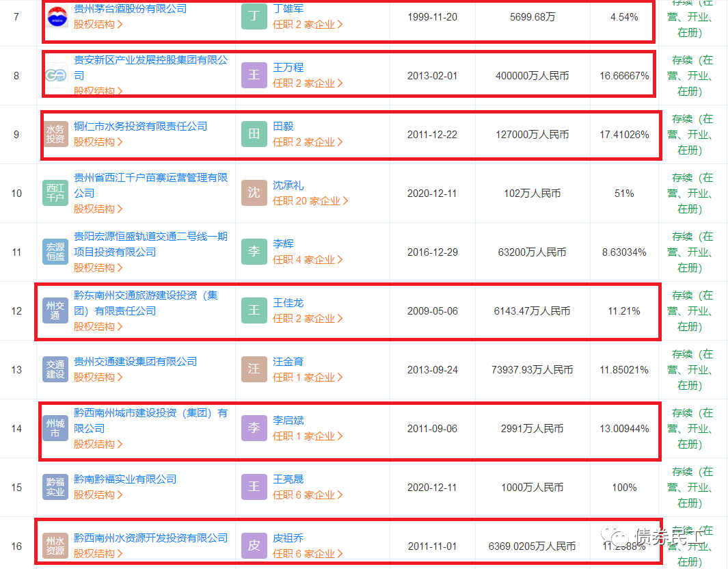This screenshot has height=569, width=728.
Task: Click the 水务投资 logo tile
Action: pos(55,134)
